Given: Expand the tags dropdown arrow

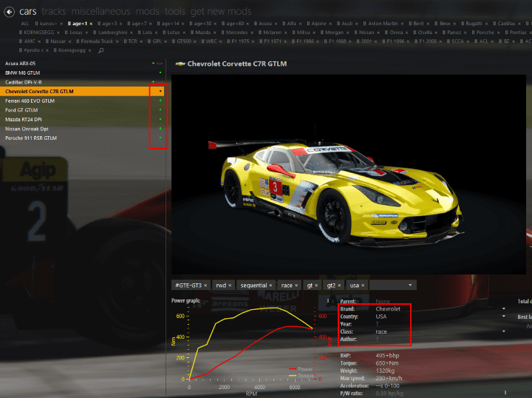Looking at the screenshot, I should [x=410, y=285].
